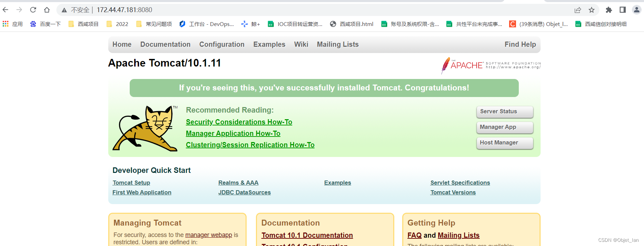This screenshot has width=644, height=246.
Task: Click the Apache Software Foundation logo
Action: click(491, 65)
